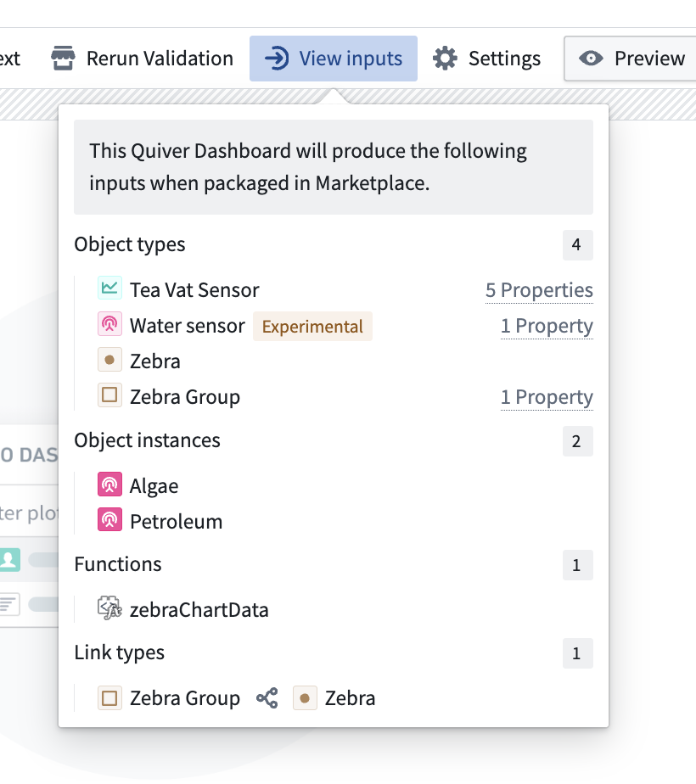
Task: Select Zebra Group in Link types row
Action: pos(185,698)
